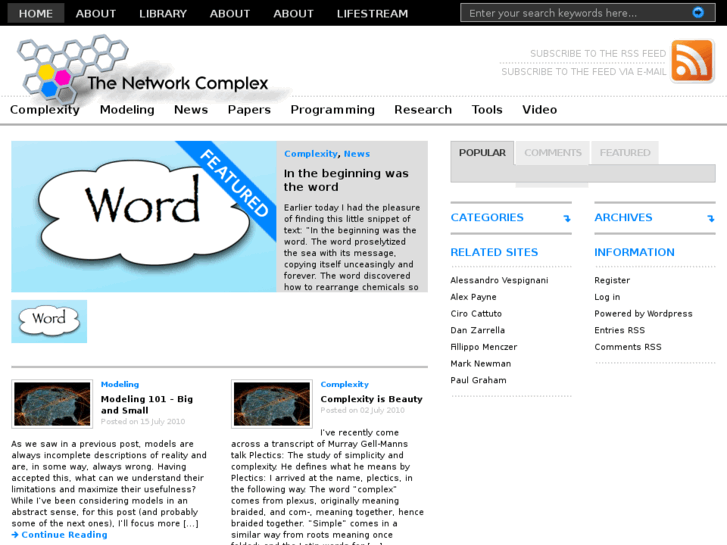Click the Archives heading
Viewport: 727px width, 545px height.
623,217
